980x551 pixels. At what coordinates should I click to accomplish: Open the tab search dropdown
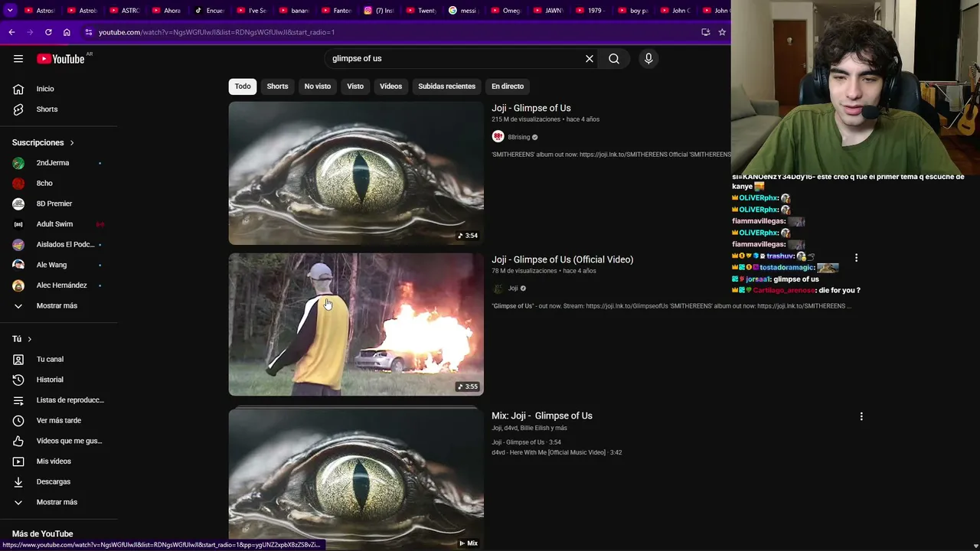[x=10, y=11]
